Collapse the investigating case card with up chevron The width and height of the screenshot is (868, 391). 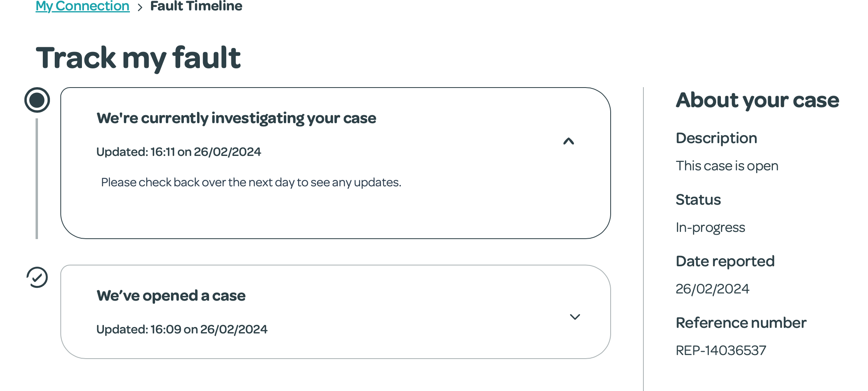[568, 141]
